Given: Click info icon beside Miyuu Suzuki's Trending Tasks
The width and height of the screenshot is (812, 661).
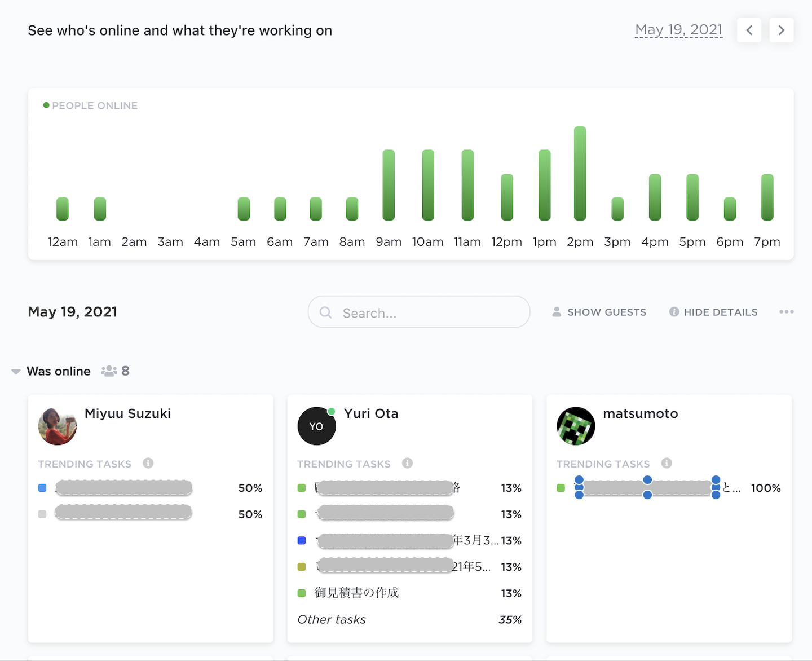Looking at the screenshot, I should click(148, 463).
